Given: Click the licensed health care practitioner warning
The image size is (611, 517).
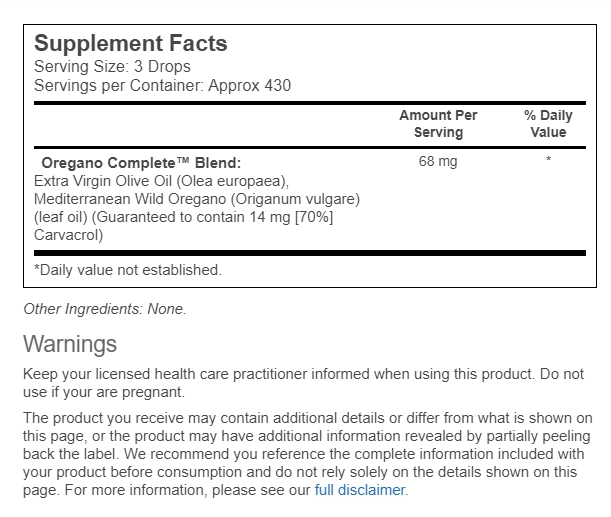Looking at the screenshot, I should click(303, 374).
